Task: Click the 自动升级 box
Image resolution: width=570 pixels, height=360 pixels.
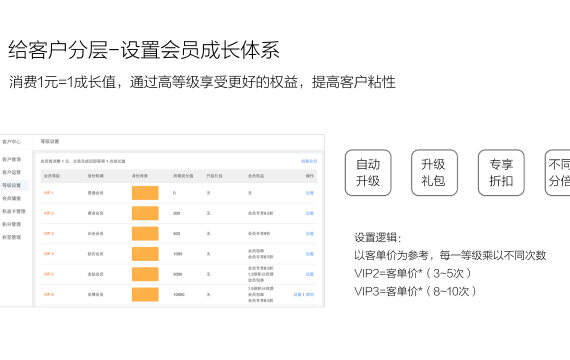Action: click(x=368, y=173)
